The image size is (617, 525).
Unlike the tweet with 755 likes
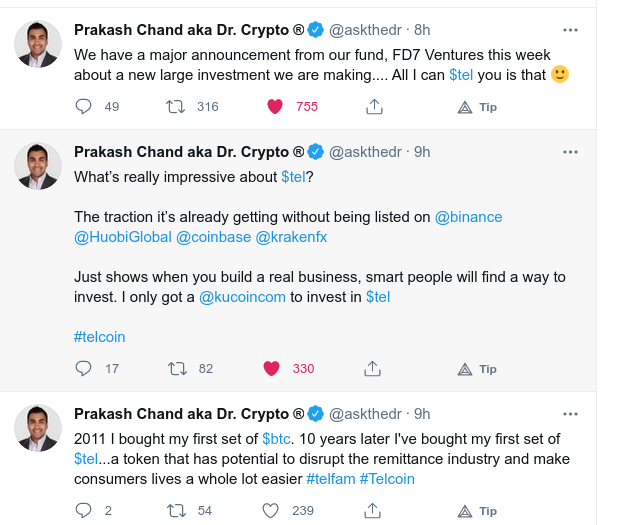click(275, 107)
